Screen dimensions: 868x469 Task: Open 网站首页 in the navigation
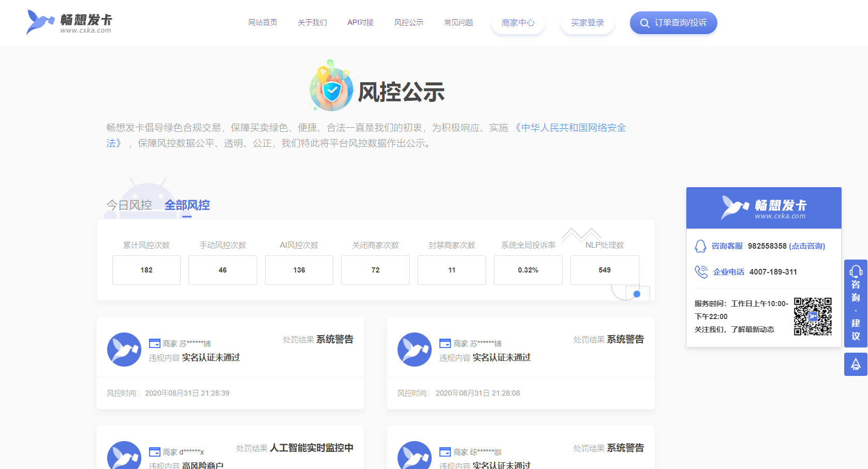[262, 23]
